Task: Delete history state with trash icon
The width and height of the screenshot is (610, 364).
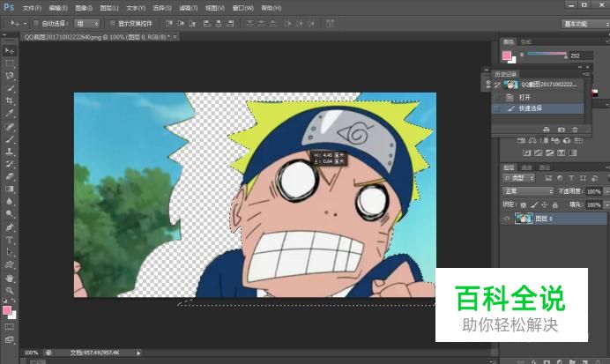Action: 575,130
